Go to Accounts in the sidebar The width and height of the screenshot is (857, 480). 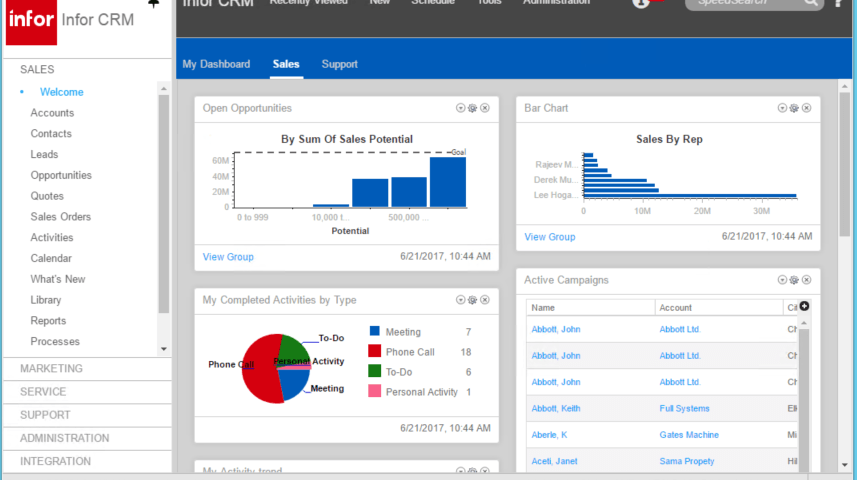coord(52,113)
